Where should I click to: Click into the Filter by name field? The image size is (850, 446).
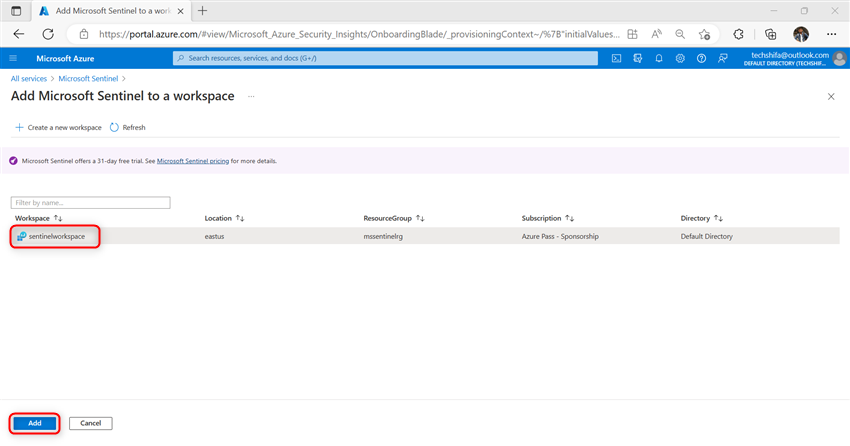91,203
